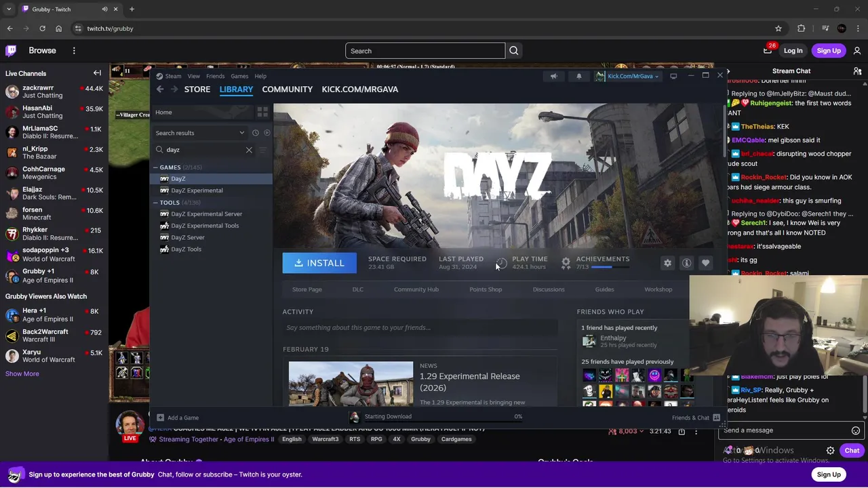Open the Steam Games menu
Image resolution: width=868 pixels, height=488 pixels.
pos(239,76)
